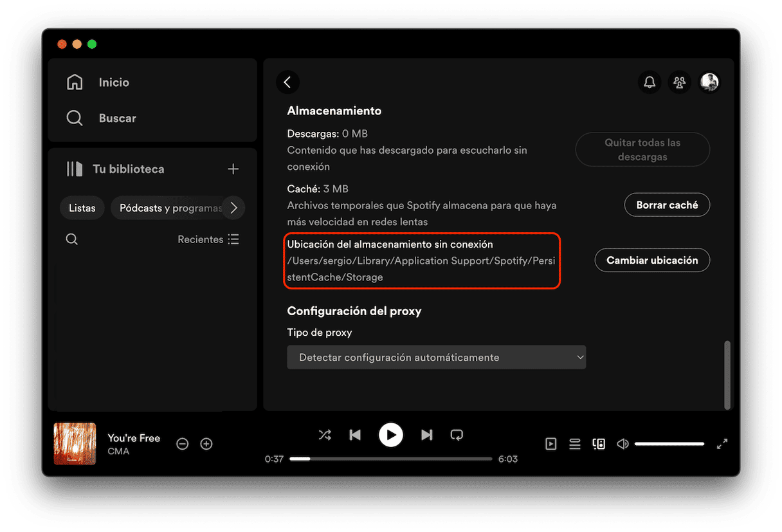Open the CMA artist link

point(118,451)
